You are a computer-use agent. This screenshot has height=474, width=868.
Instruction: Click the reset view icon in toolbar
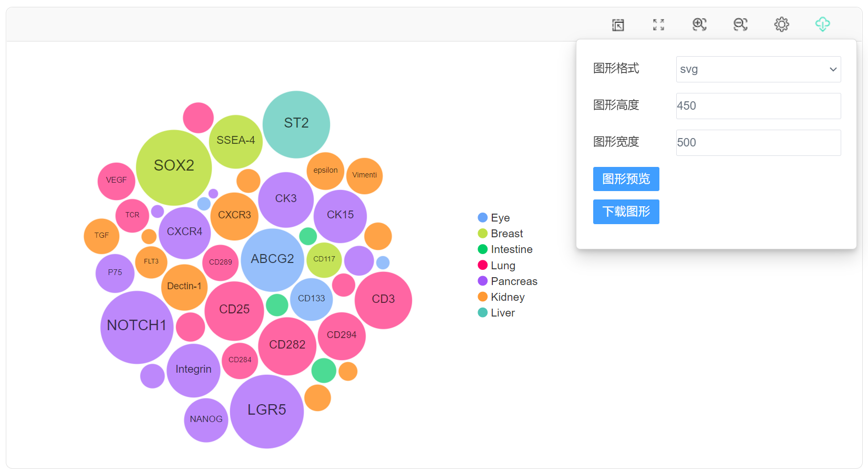[618, 25]
